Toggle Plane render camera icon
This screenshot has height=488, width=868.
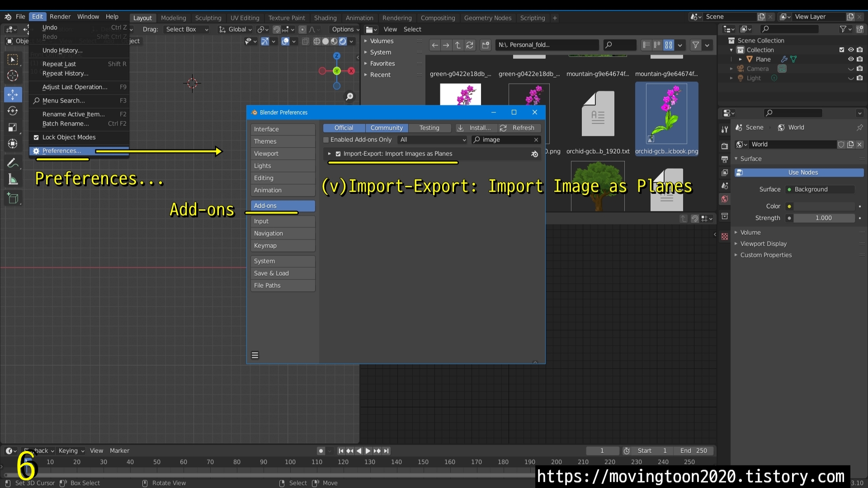click(860, 59)
